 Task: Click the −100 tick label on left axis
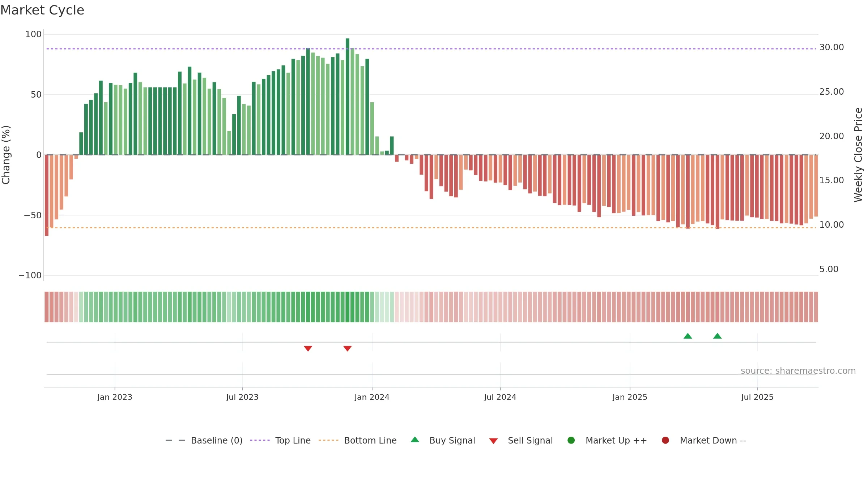coord(30,275)
